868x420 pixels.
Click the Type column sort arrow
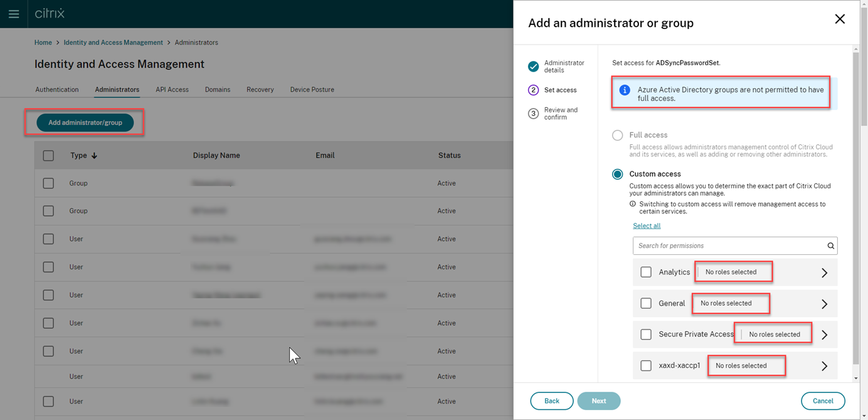(x=94, y=156)
